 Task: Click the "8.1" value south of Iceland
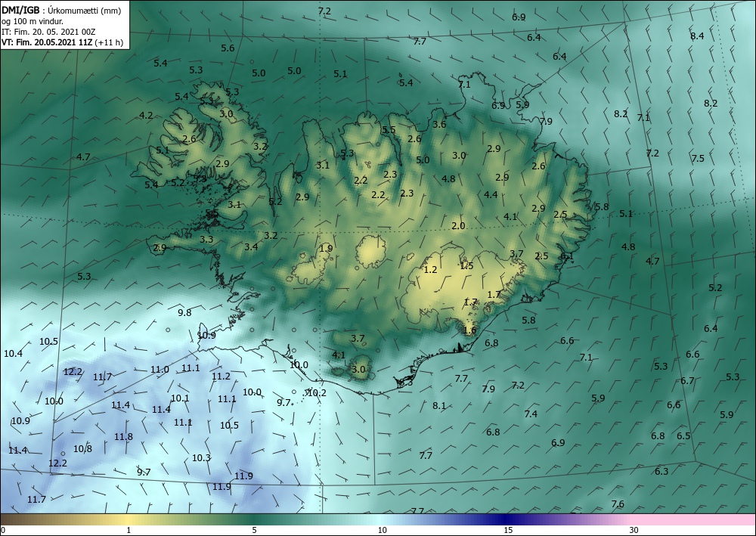coord(438,406)
